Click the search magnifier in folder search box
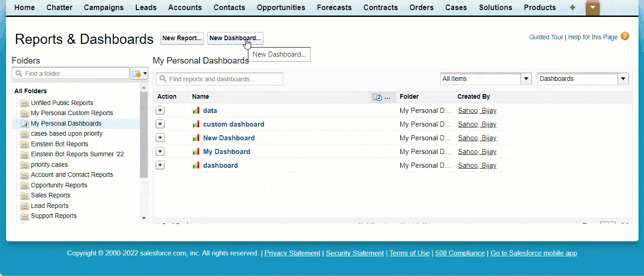The height and width of the screenshot is (276, 644). tap(18, 73)
